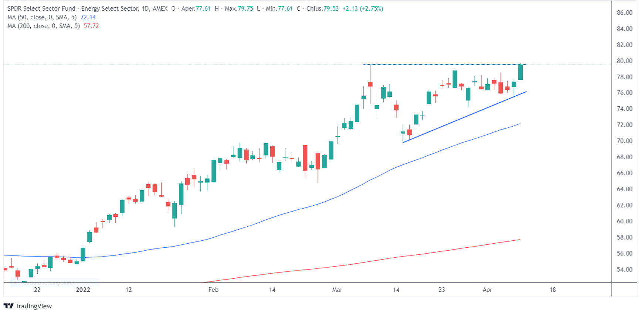
Task: Click the 54.00 price axis label
Action: point(624,270)
